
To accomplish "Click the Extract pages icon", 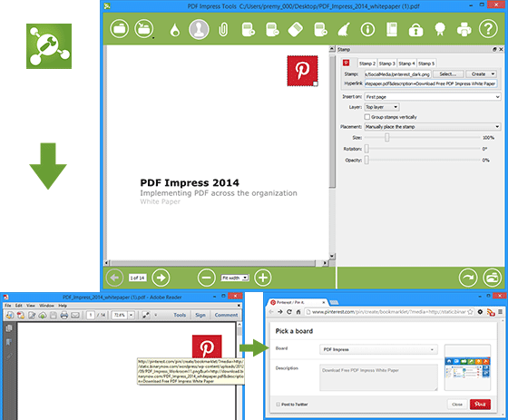I will [x=320, y=30].
